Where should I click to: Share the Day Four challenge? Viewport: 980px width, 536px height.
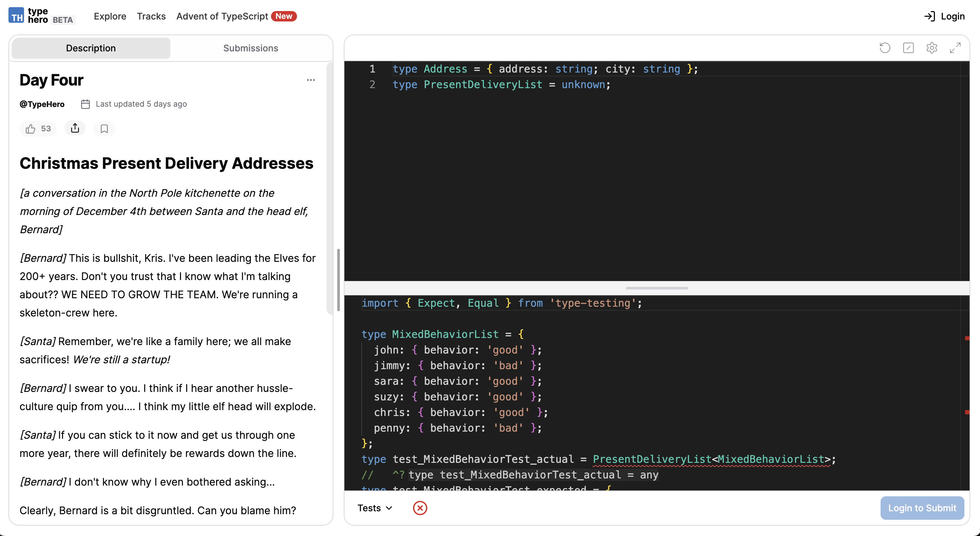click(x=75, y=128)
